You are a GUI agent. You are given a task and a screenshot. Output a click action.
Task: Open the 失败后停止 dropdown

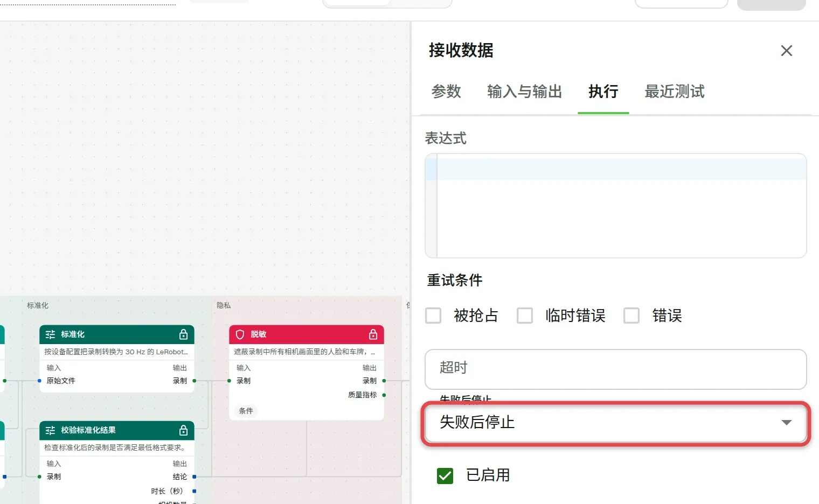616,423
